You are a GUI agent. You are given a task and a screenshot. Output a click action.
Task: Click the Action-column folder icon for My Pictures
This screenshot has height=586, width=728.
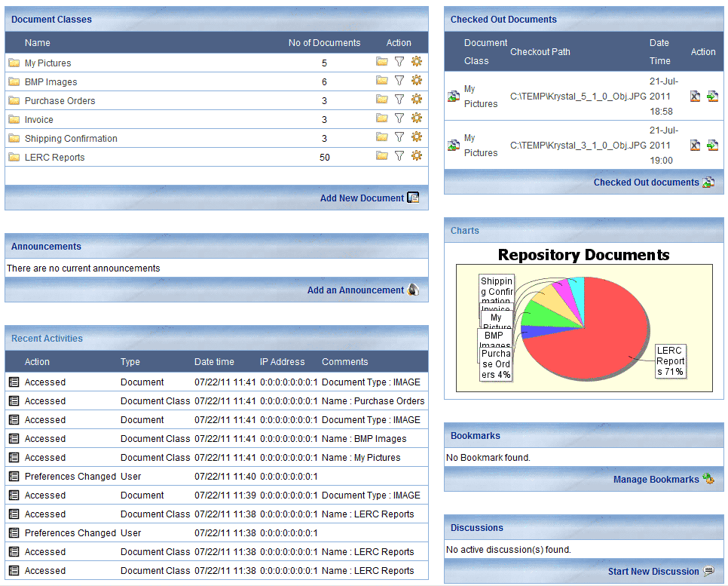pyautogui.click(x=381, y=61)
